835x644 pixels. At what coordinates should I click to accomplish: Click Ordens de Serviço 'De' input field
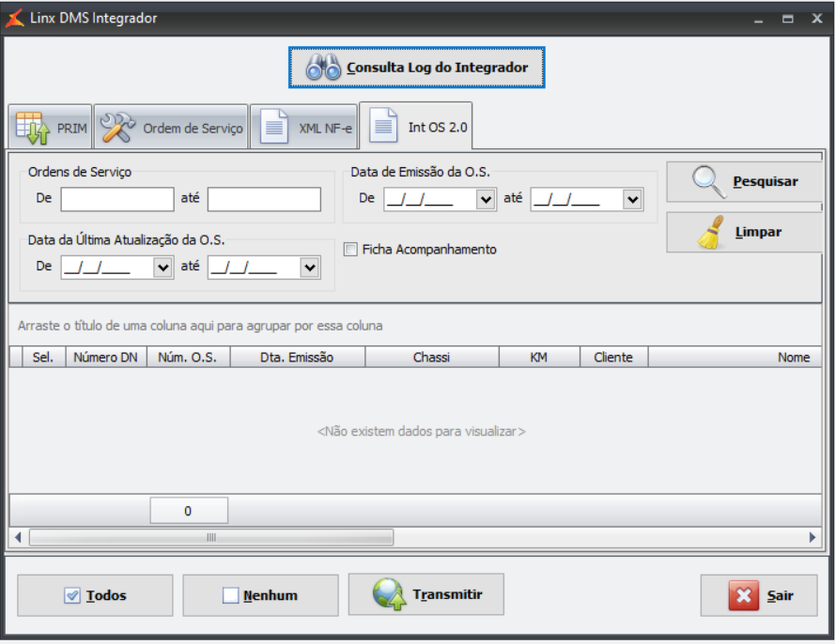[x=117, y=199]
